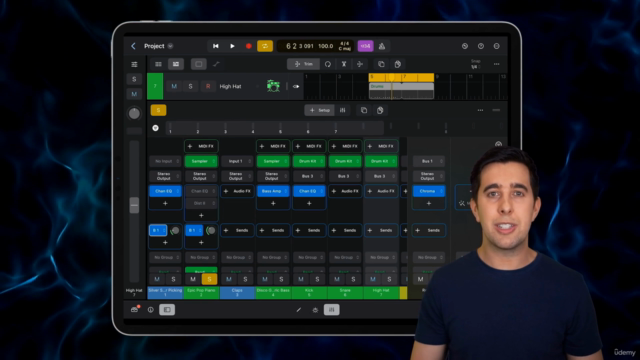Toggle global Solo S in left sidebar
This screenshot has height=360, width=640.
pyautogui.click(x=134, y=79)
